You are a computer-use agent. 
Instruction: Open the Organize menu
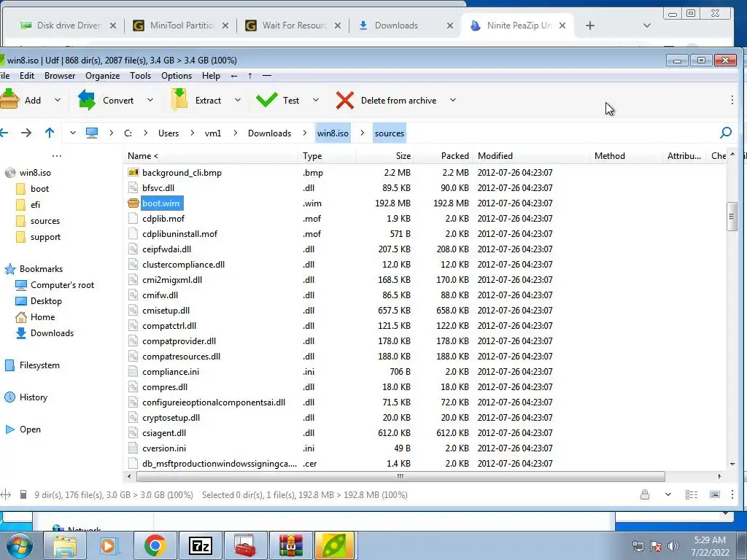(x=102, y=76)
